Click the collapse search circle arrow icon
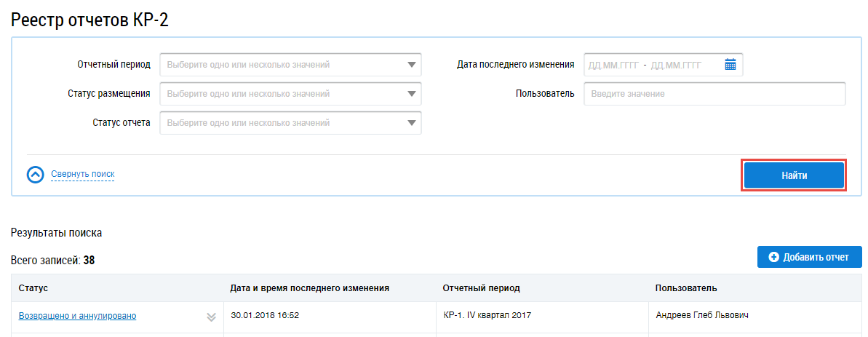This screenshot has width=868, height=337. (x=36, y=175)
